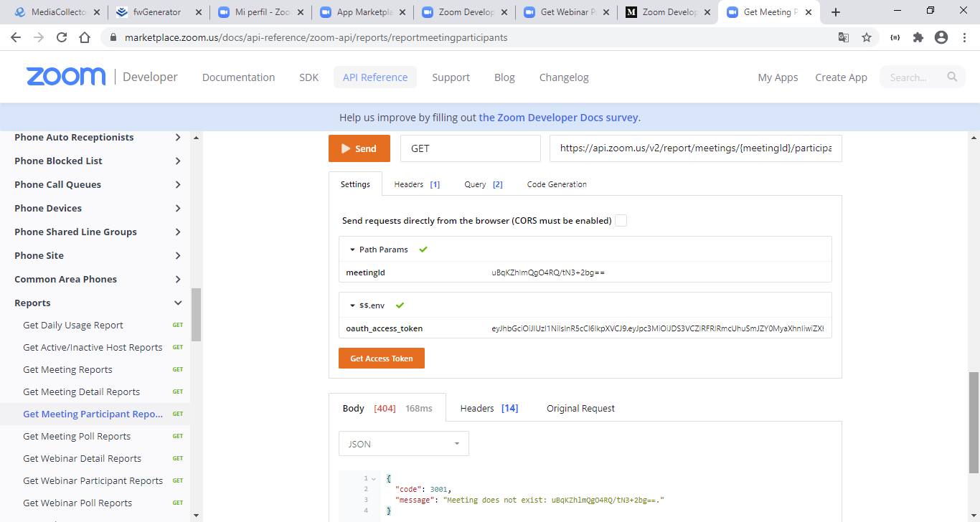Open the GET method selector

pyautogui.click(x=471, y=148)
